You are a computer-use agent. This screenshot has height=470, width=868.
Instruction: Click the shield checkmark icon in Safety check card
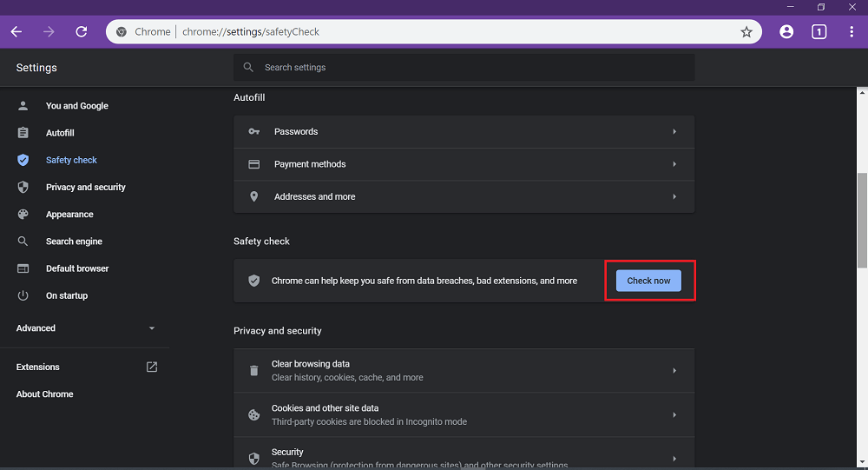[254, 281]
